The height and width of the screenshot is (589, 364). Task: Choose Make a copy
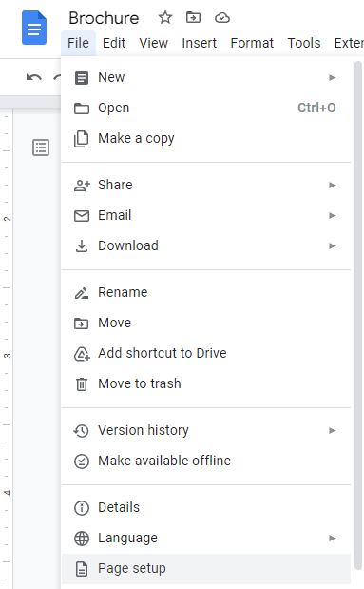[206, 138]
